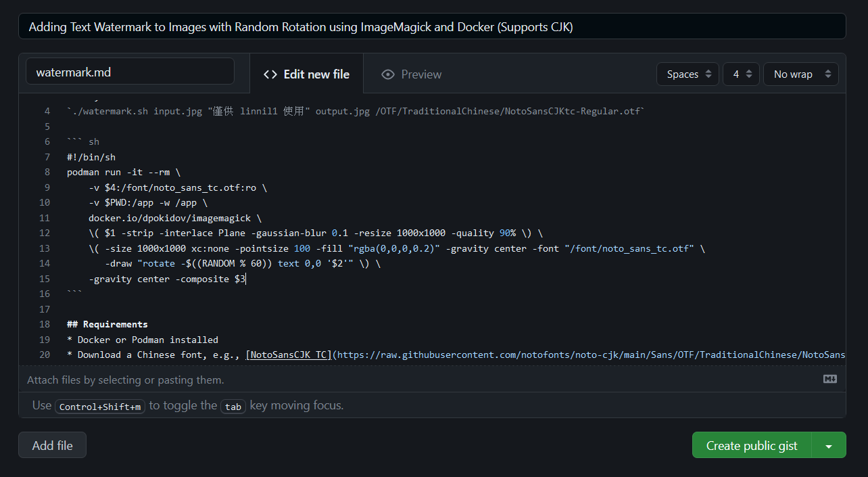This screenshot has height=477, width=868.
Task: Click the watermark.md filename field
Action: click(x=130, y=71)
